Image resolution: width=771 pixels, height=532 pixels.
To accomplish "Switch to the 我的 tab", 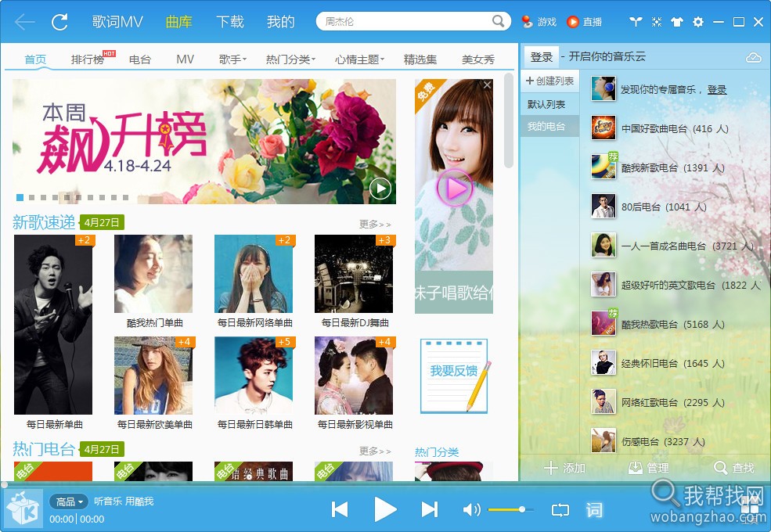I will 281,22.
